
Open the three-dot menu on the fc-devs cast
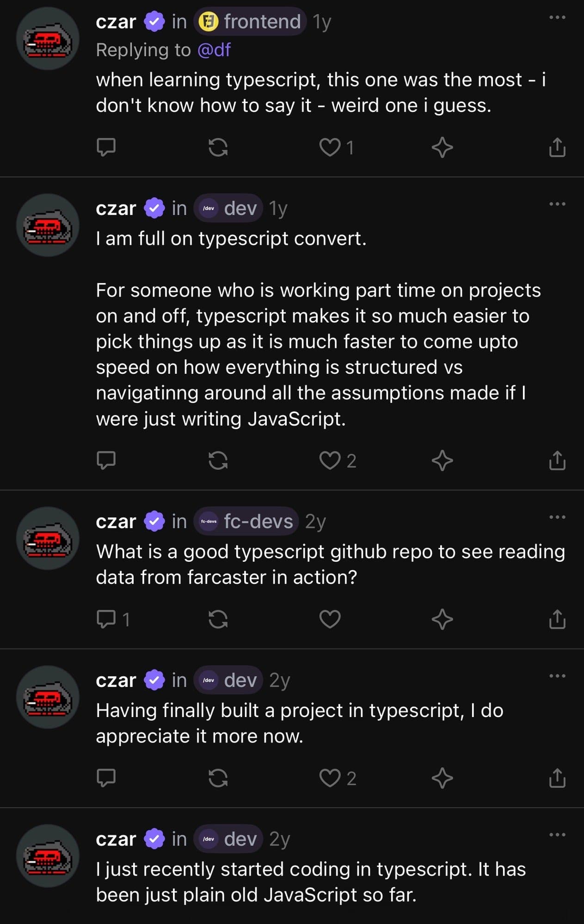point(557,517)
